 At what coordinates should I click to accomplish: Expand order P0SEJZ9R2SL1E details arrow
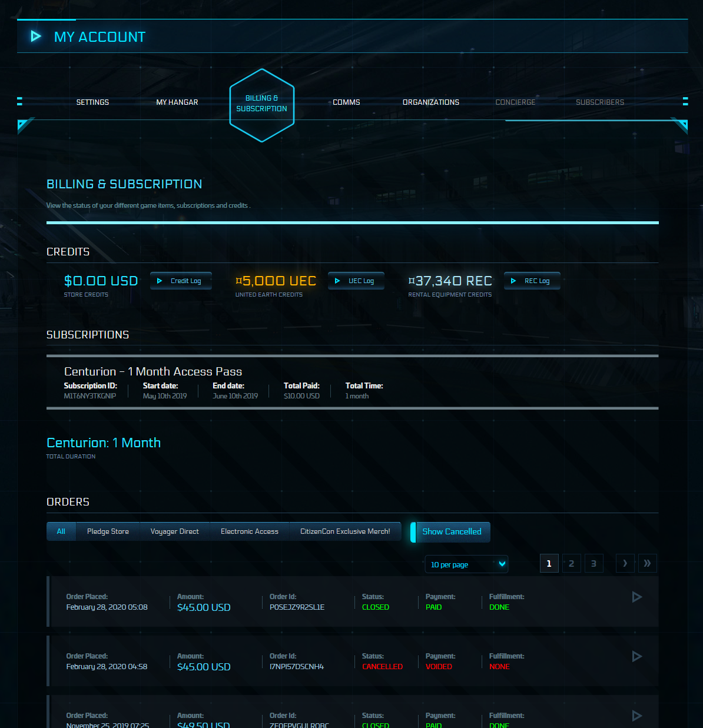coord(636,597)
